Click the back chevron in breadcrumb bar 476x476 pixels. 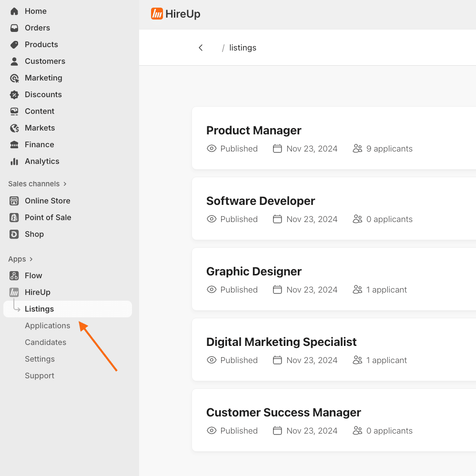click(201, 47)
